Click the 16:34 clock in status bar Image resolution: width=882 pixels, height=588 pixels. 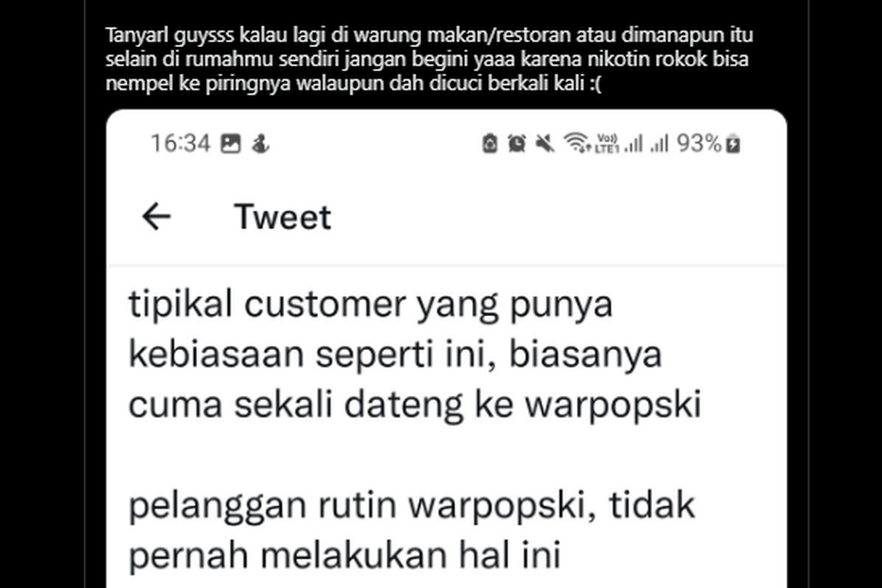(x=181, y=144)
